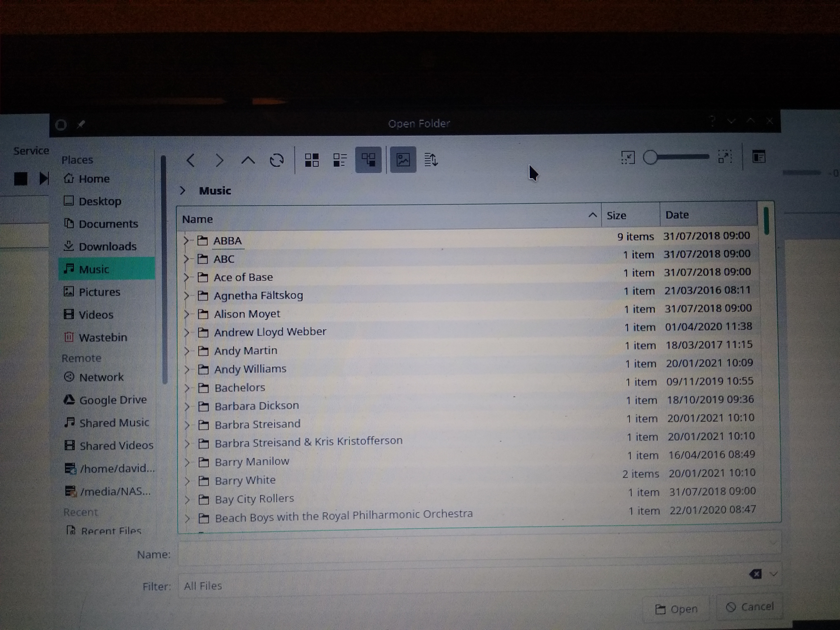This screenshot has height=630, width=840.
Task: Click the help question mark in title bar
Action: 713,121
